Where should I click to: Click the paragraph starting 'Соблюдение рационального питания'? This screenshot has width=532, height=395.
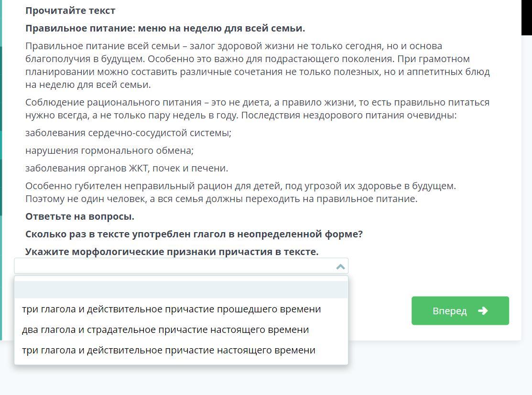(257, 108)
